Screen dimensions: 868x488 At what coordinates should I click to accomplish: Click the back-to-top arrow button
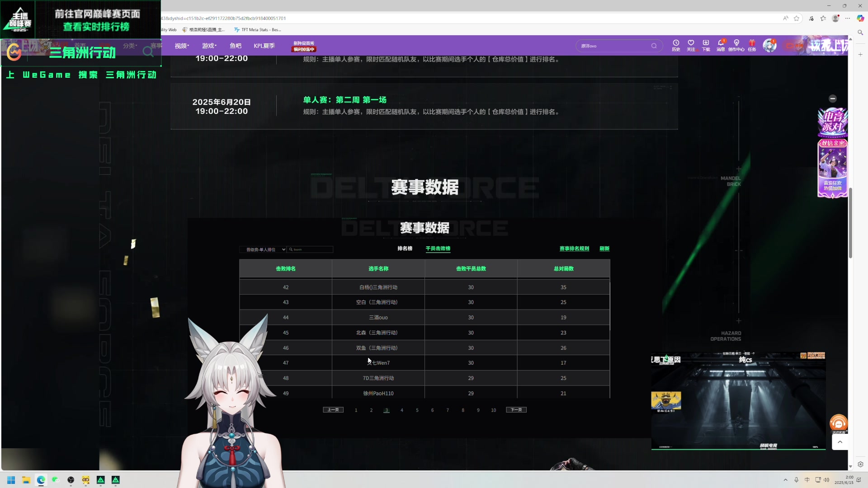coord(840,442)
